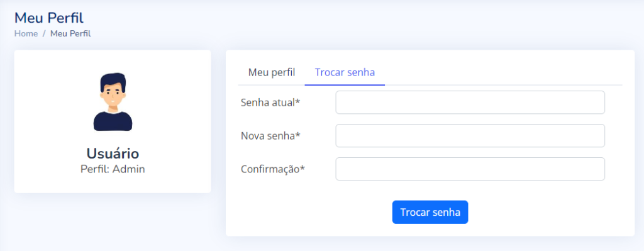This screenshot has width=644, height=251.
Task: Open the Home breadcrumb link
Action: [x=26, y=34]
